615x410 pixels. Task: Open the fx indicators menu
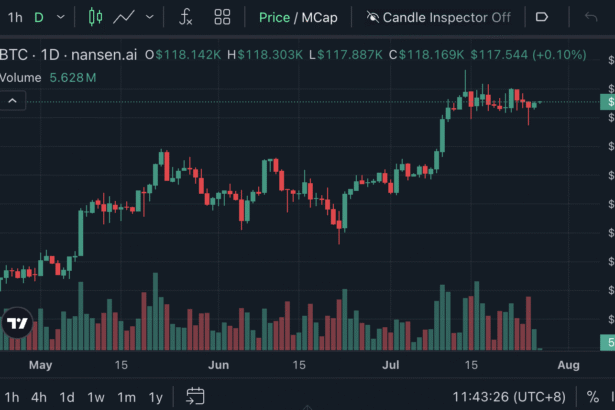tap(186, 17)
